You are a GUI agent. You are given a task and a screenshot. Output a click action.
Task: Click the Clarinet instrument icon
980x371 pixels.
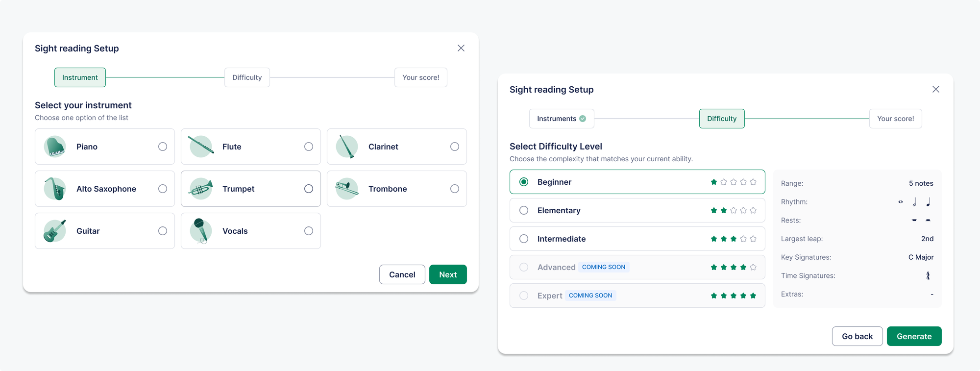347,147
